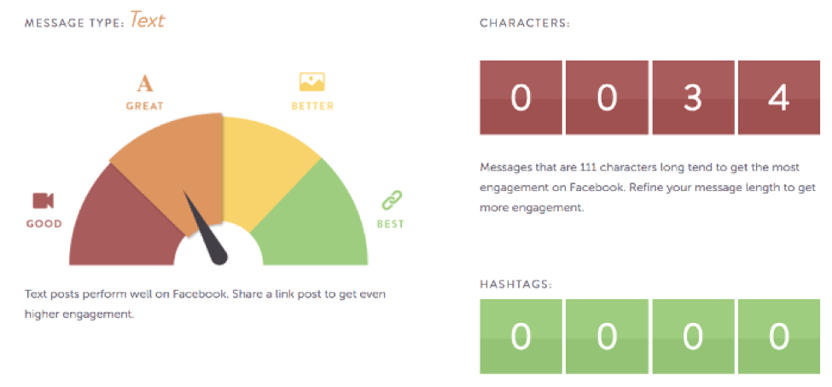Click the characters digit tile showing 4

click(x=779, y=97)
